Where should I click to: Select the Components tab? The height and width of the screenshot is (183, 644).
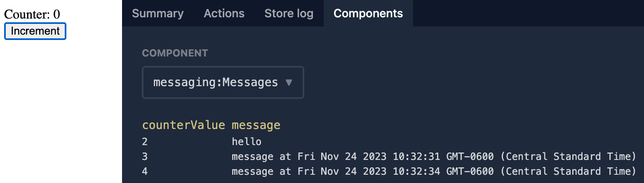click(368, 13)
